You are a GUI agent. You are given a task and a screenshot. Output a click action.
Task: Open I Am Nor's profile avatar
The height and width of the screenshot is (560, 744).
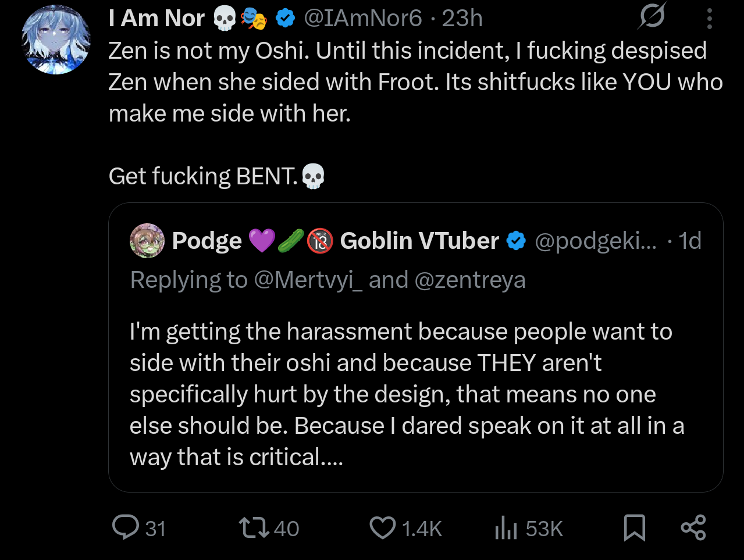pyautogui.click(x=56, y=40)
